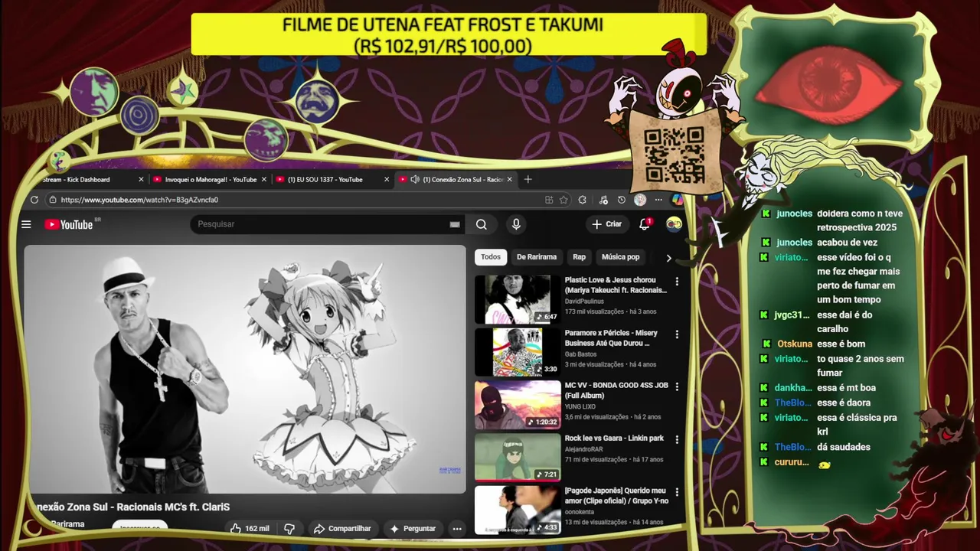Open browser extensions puzzle icon

tap(583, 200)
